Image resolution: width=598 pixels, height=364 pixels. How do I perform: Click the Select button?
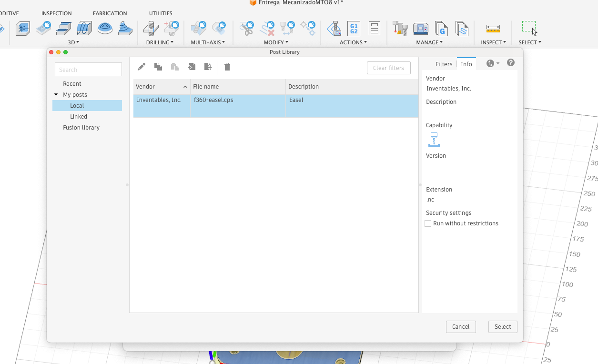tap(503, 326)
